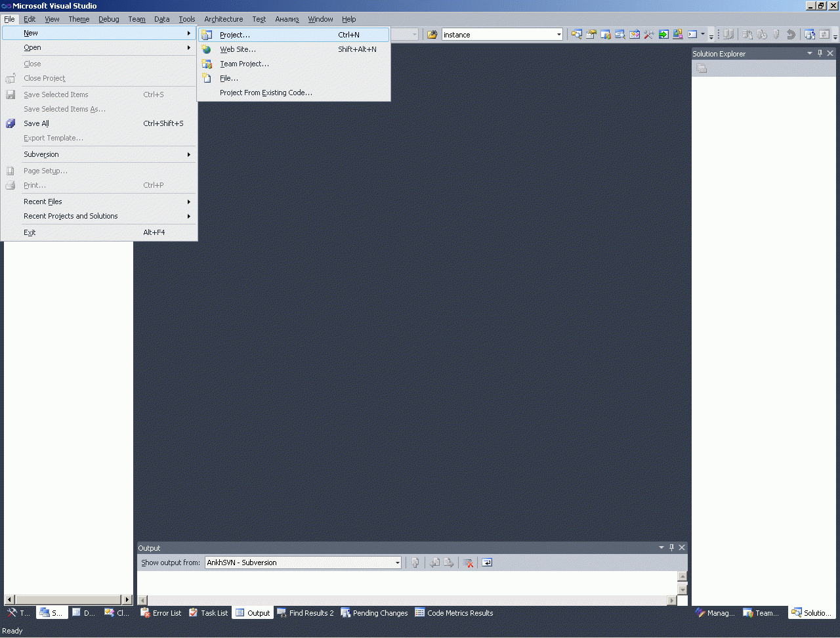The width and height of the screenshot is (840, 638).
Task: Open the Tools menu
Action: click(x=187, y=19)
